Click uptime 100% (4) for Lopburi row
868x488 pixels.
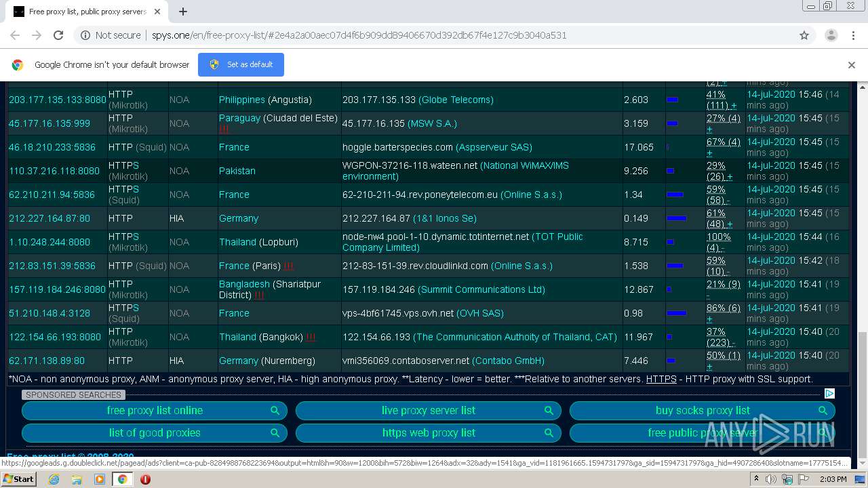tap(719, 242)
